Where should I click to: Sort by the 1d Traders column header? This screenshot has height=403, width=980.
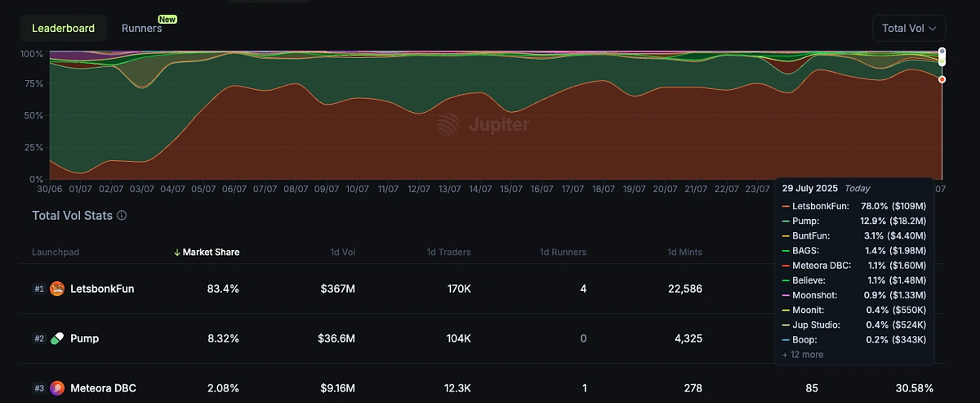[448, 253]
